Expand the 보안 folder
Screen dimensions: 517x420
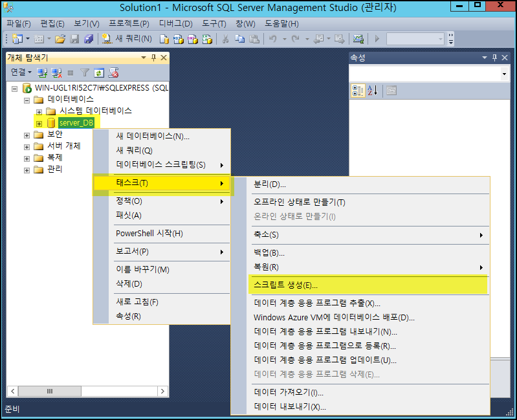27,135
